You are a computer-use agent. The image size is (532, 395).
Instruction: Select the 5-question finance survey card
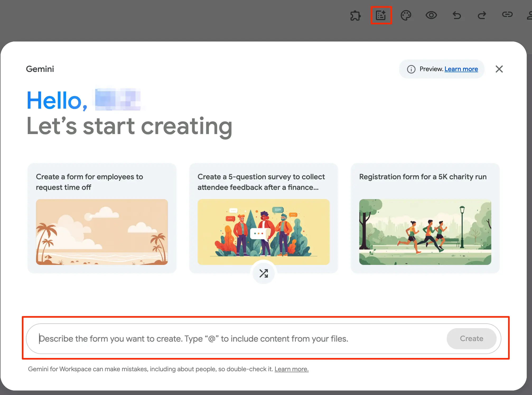point(264,218)
